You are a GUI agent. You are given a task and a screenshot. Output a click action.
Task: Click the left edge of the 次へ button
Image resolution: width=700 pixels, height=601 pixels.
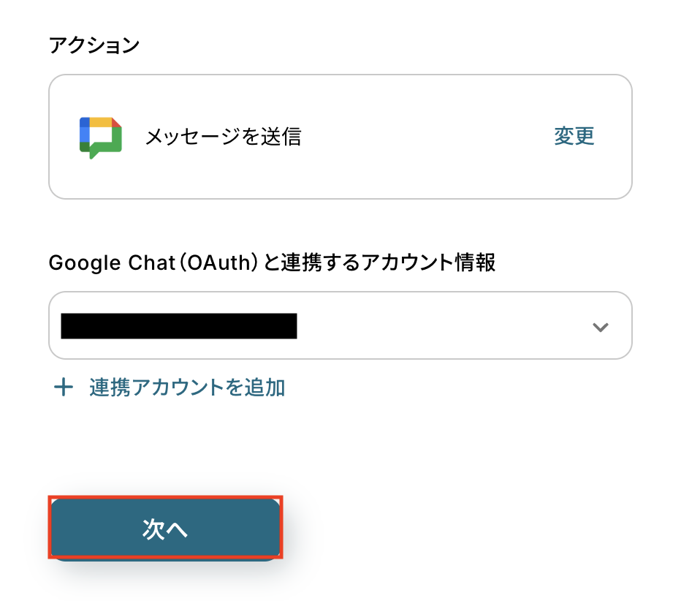coord(62,529)
